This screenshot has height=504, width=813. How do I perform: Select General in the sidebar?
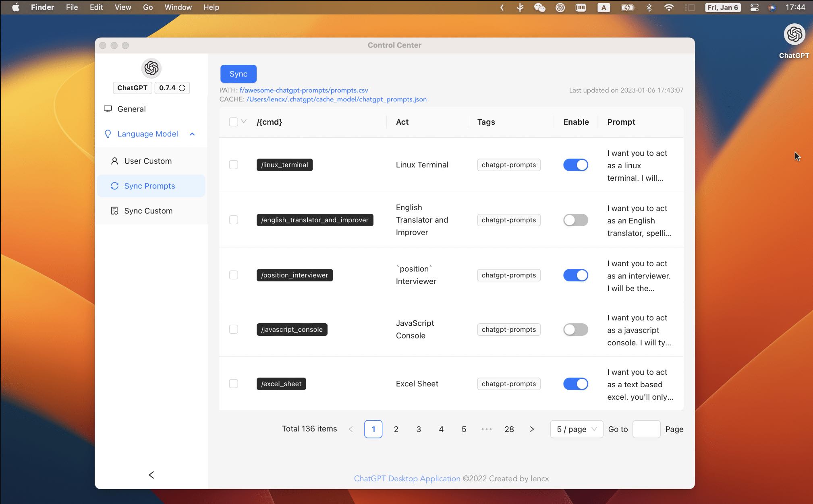click(151, 109)
